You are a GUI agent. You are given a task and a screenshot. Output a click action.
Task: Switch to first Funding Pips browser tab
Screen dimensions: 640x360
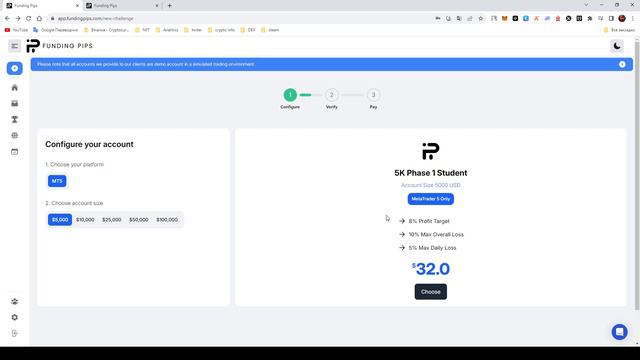click(41, 6)
